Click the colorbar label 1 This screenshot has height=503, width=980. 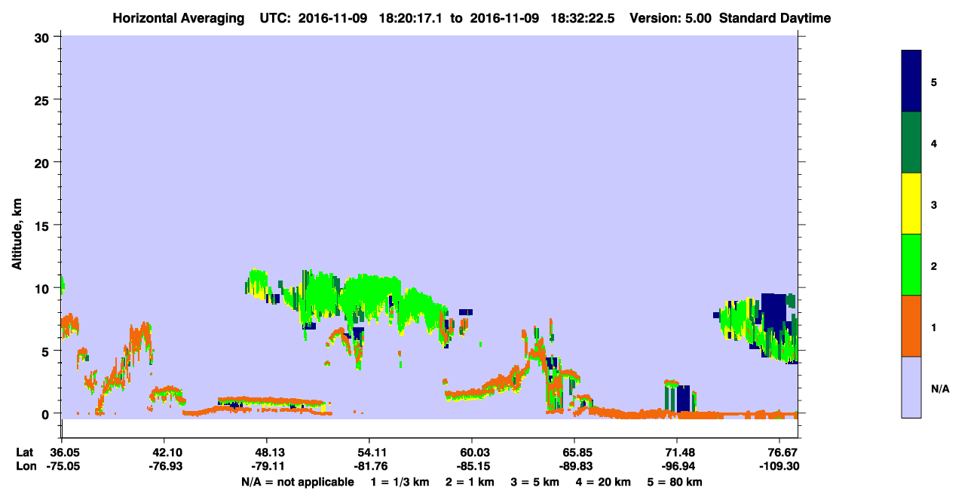(934, 327)
